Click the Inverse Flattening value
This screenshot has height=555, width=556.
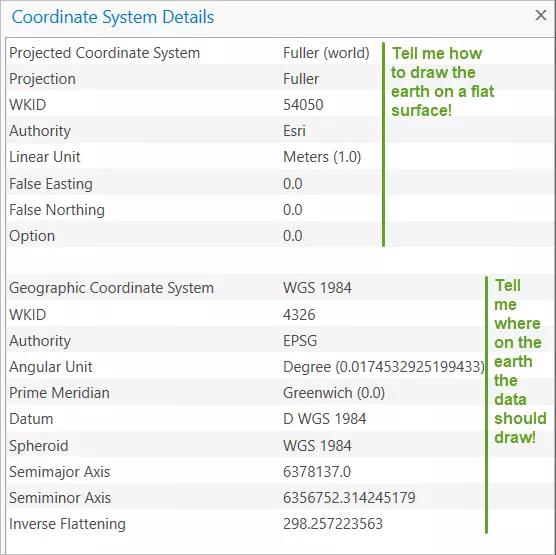click(x=333, y=524)
